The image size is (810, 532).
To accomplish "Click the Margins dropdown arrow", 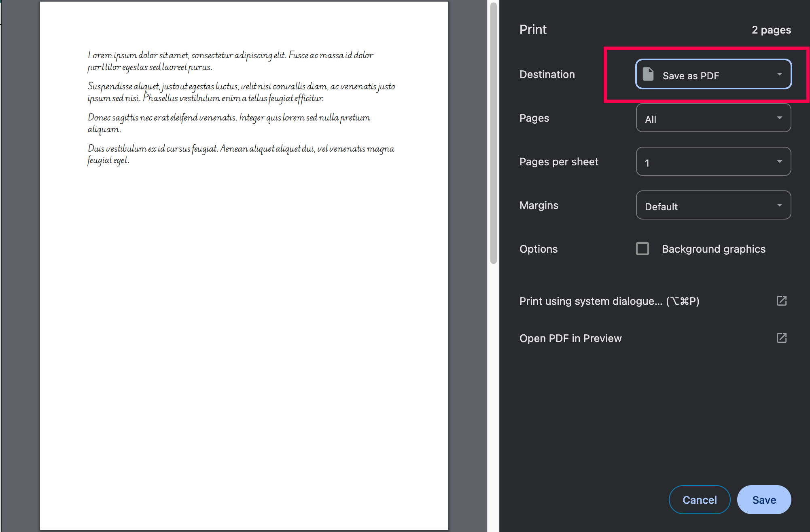I will click(x=779, y=205).
